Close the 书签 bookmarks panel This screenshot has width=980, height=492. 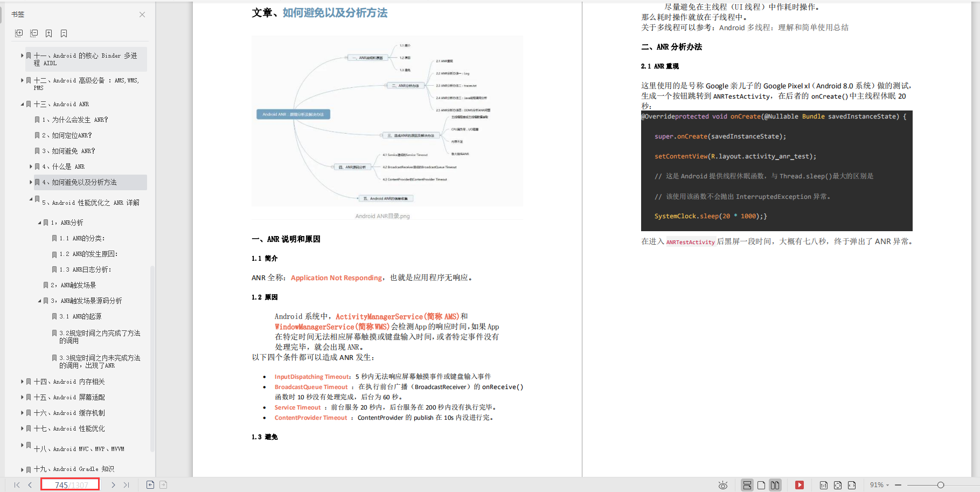pos(142,15)
